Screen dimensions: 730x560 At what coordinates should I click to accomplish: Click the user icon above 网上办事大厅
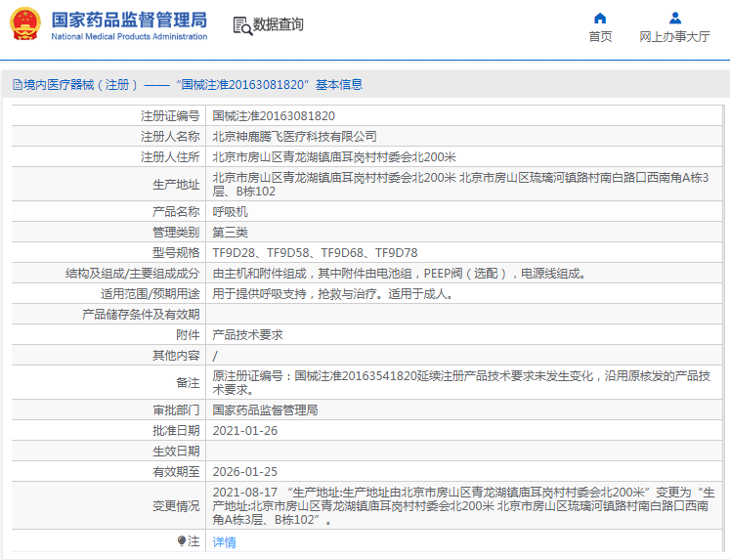[x=674, y=18]
